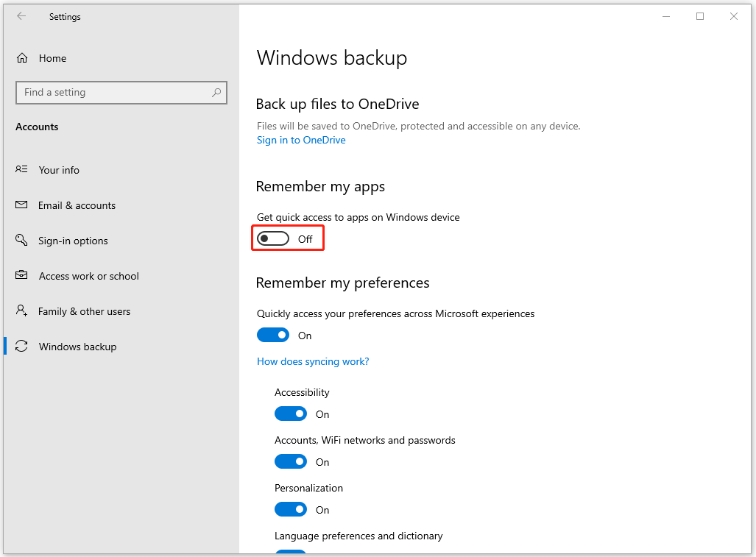Viewport: 756px width, 557px height.
Task: Open How does syncing work link
Action: pyautogui.click(x=313, y=361)
